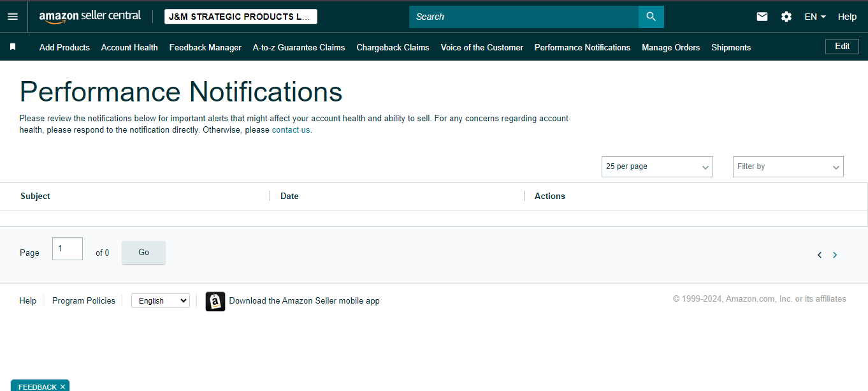Click the Help link in top bar
The width and height of the screenshot is (868, 391).
[x=847, y=17]
